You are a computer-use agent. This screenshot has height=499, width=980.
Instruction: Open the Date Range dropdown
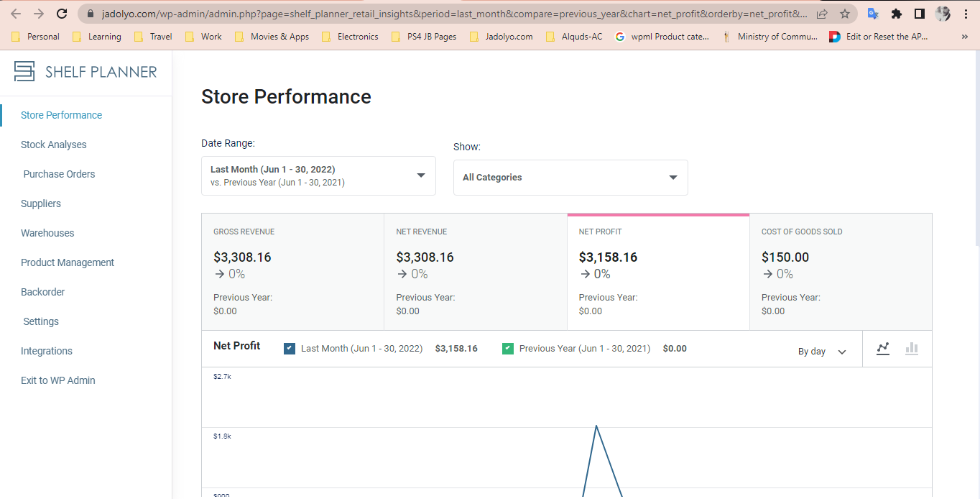click(x=318, y=175)
